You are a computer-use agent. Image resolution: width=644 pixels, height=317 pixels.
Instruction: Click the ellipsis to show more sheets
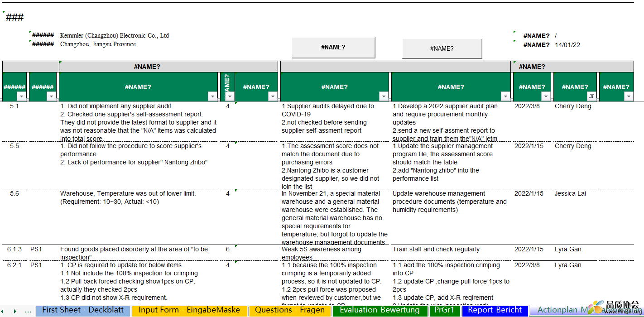[28, 311]
